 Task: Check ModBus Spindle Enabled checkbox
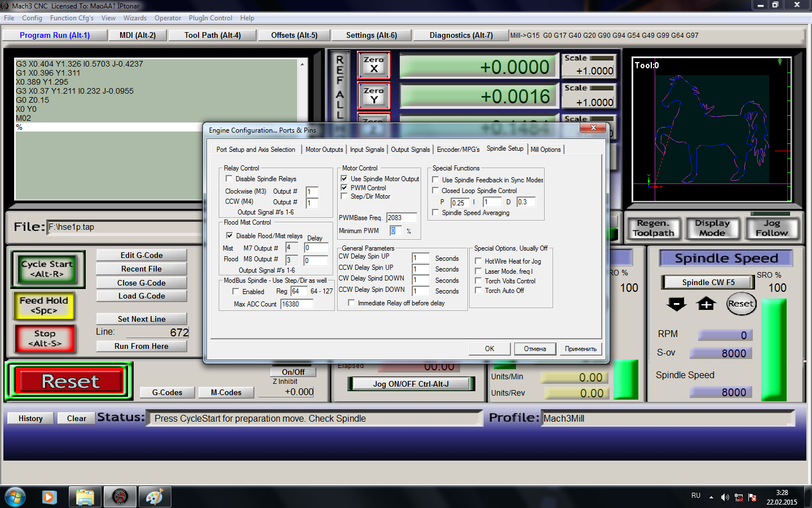(236, 291)
